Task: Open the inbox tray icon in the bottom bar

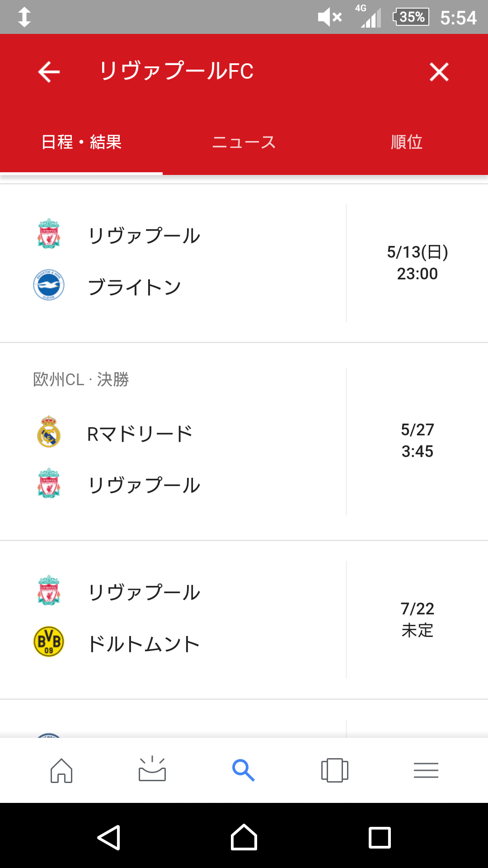Action: click(152, 769)
